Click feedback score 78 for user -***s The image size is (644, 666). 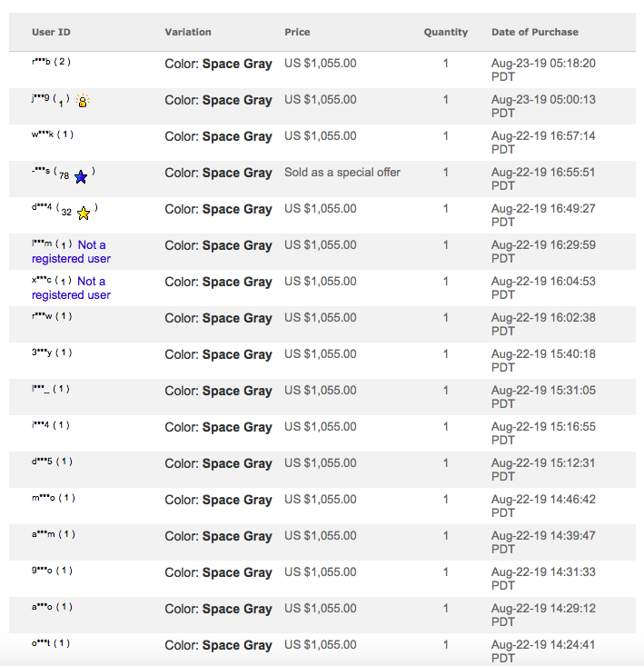[64, 175]
